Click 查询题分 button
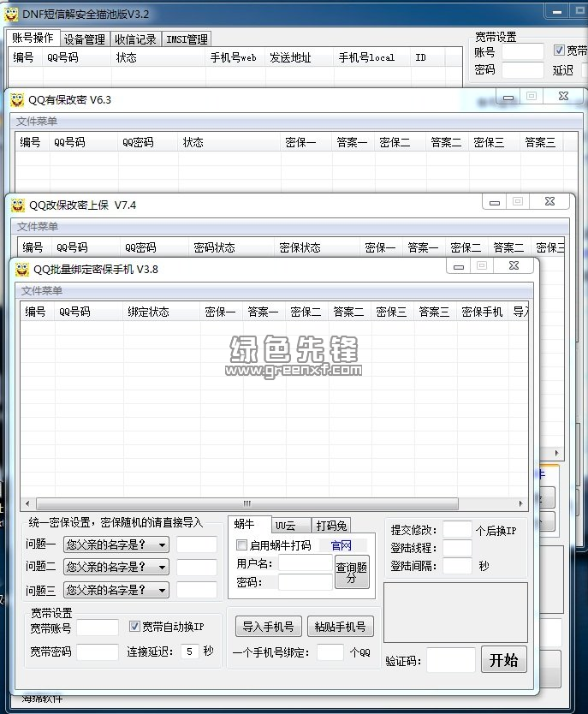The width and height of the screenshot is (588, 714). click(351, 572)
